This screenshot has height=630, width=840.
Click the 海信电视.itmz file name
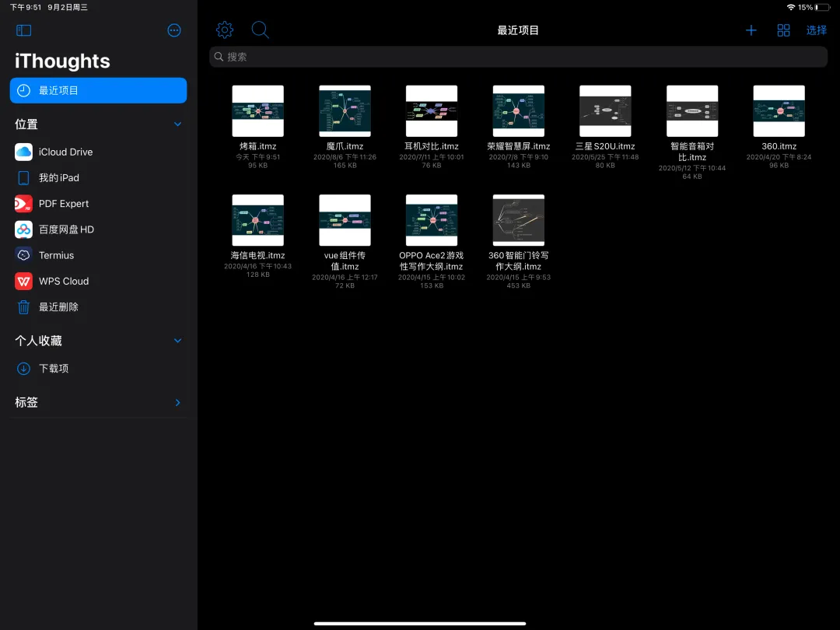tap(257, 256)
